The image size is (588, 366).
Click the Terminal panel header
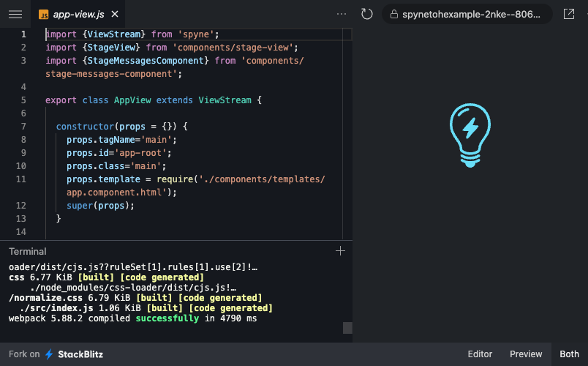27,252
